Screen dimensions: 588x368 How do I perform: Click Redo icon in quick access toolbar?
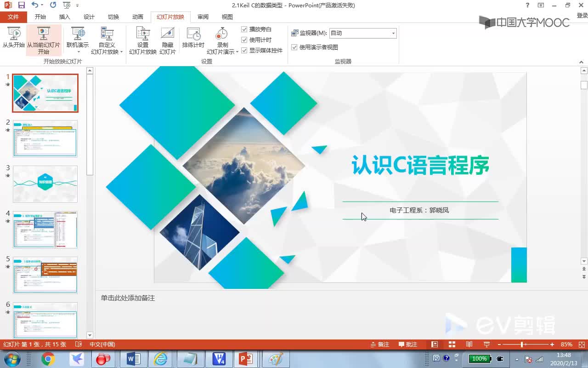tap(53, 6)
